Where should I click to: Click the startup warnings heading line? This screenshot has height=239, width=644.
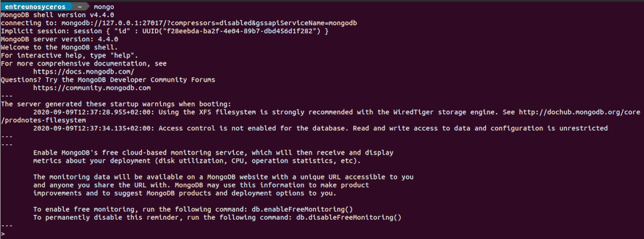point(116,104)
